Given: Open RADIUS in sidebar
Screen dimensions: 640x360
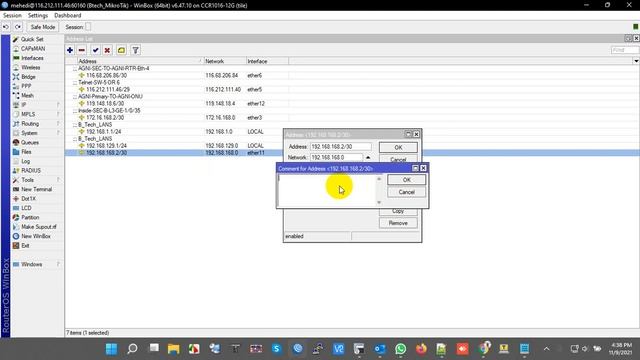Looking at the screenshot, I should click(x=31, y=171).
